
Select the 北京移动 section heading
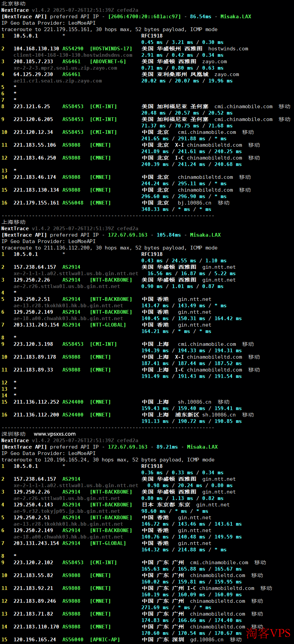[x=14, y=4]
